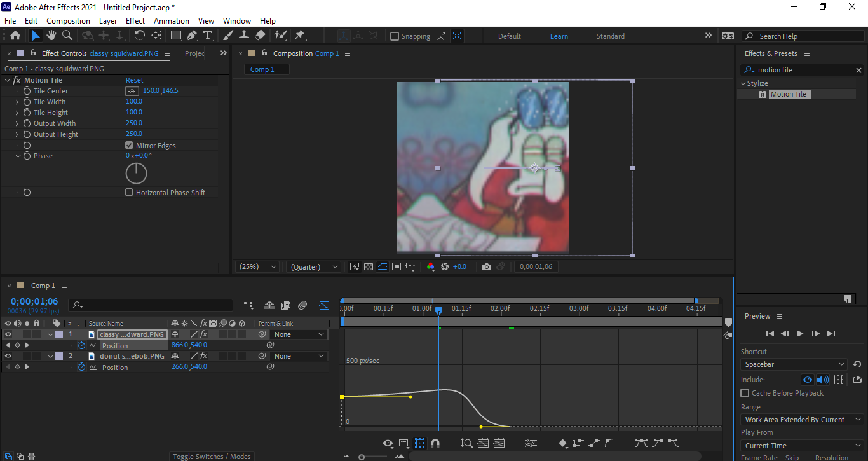Click label color swatch of layer 1
The height and width of the screenshot is (461, 868).
click(59, 334)
